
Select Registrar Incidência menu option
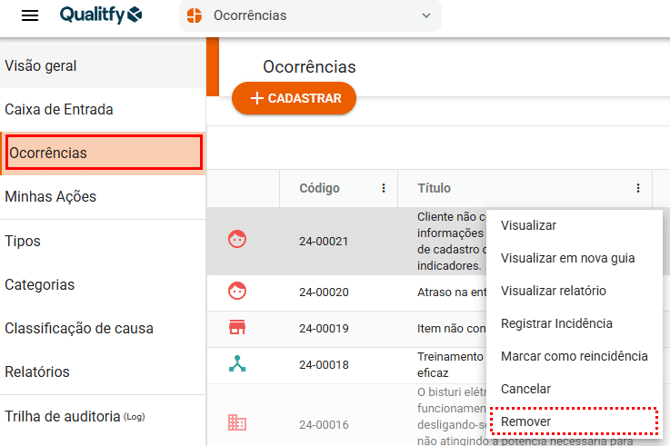556,323
